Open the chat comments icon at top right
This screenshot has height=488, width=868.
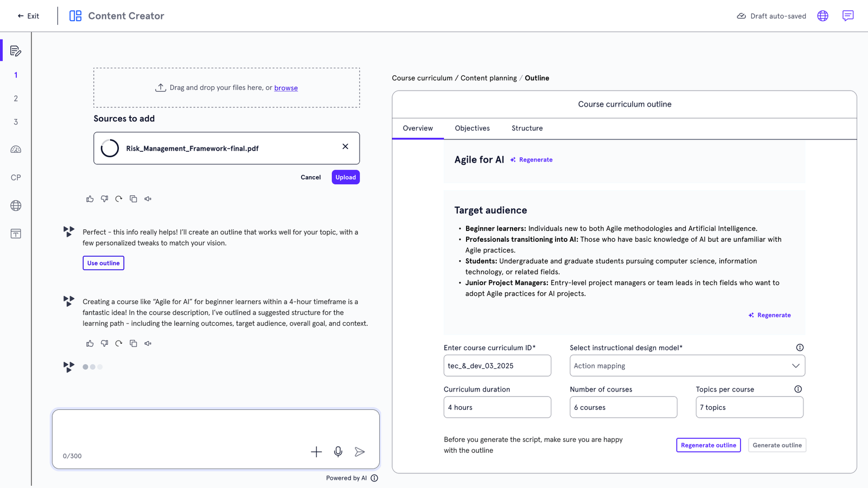[x=848, y=16]
